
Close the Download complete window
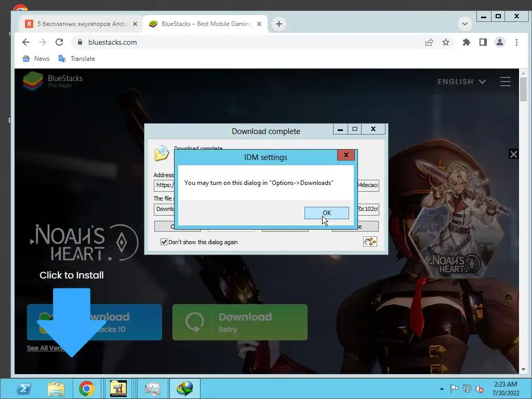tap(373, 129)
